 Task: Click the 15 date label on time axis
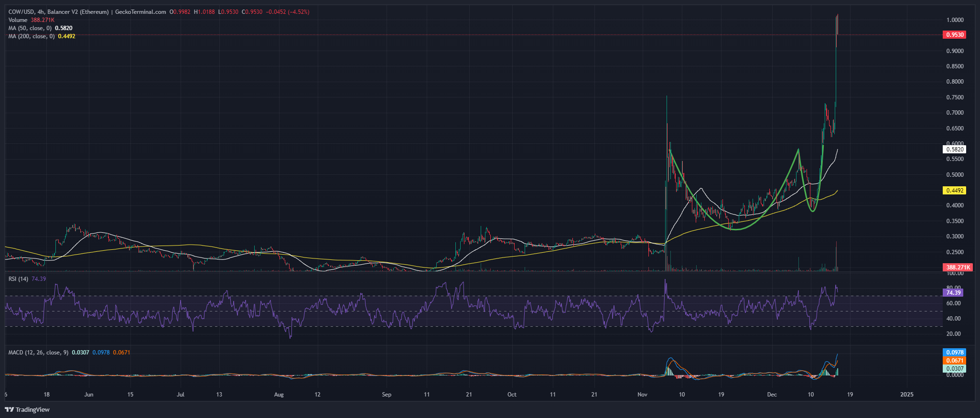(x=130, y=395)
